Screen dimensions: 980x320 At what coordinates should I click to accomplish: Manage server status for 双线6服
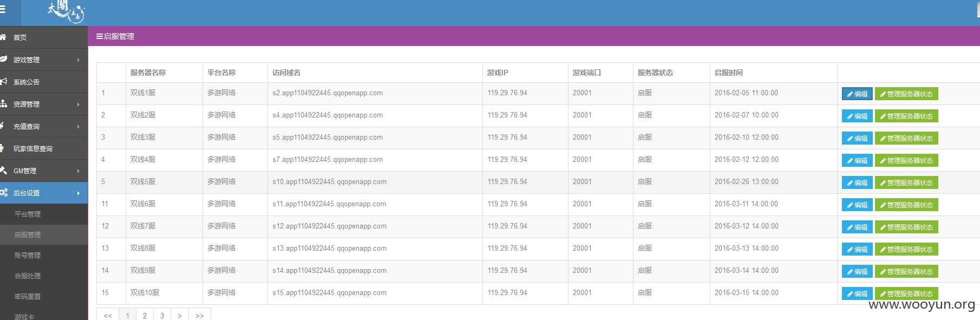pyautogui.click(x=906, y=205)
